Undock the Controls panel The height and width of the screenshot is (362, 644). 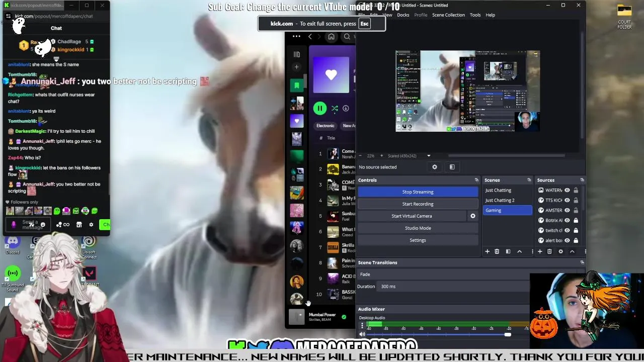coord(476,180)
